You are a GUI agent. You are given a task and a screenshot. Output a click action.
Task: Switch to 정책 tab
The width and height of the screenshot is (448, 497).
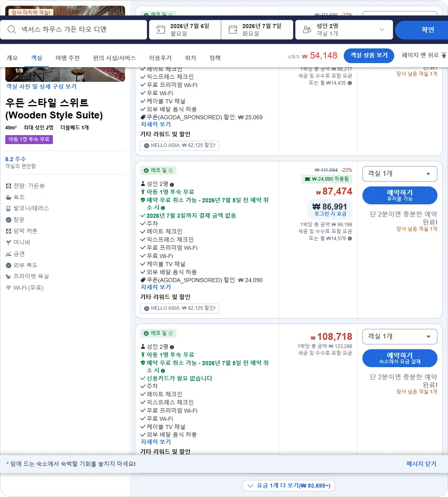pyautogui.click(x=215, y=58)
